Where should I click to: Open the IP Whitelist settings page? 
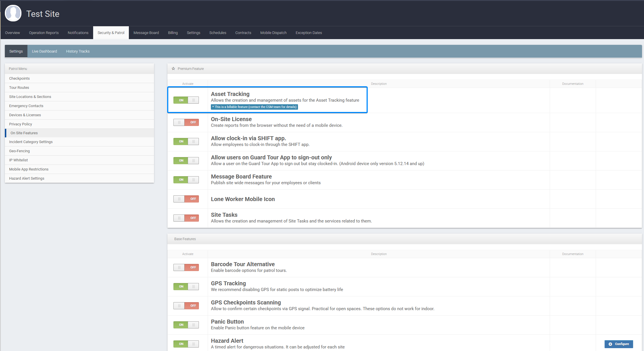point(18,160)
